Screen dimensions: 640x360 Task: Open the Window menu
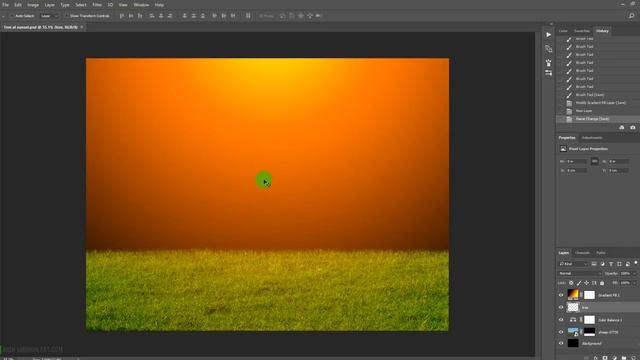pos(141,5)
